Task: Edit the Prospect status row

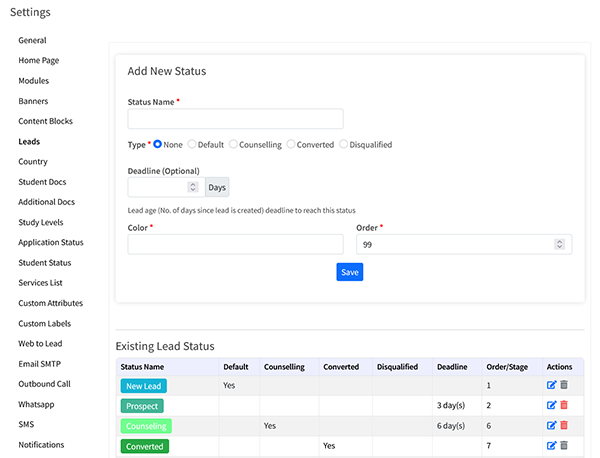Action: (550, 405)
